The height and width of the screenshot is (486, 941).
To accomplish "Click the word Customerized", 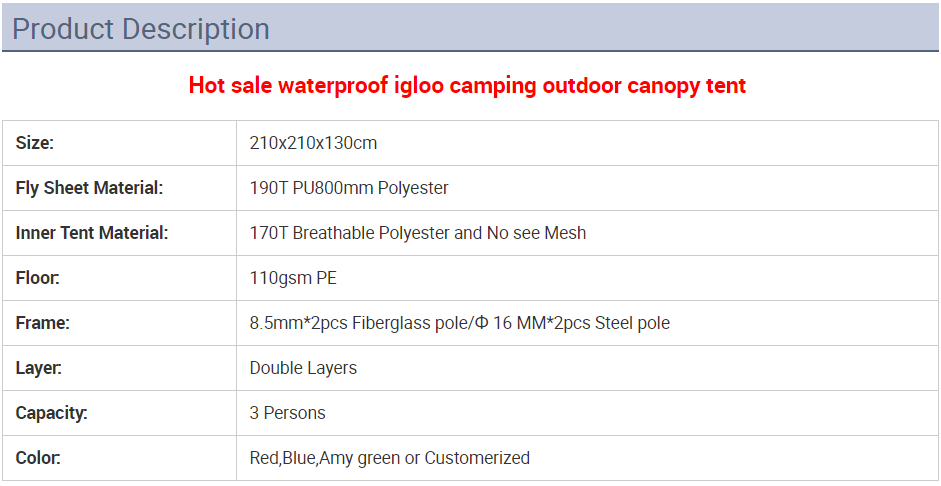I will pos(477,458).
